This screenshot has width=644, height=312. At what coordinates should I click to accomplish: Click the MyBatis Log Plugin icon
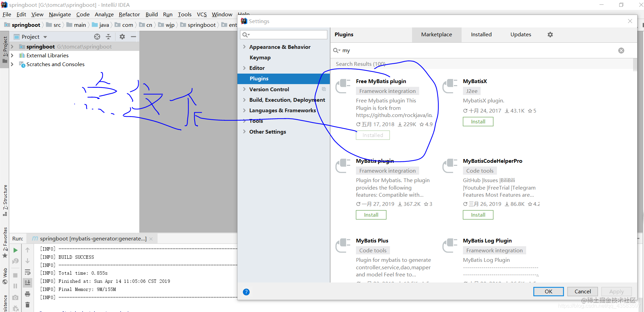click(x=450, y=245)
